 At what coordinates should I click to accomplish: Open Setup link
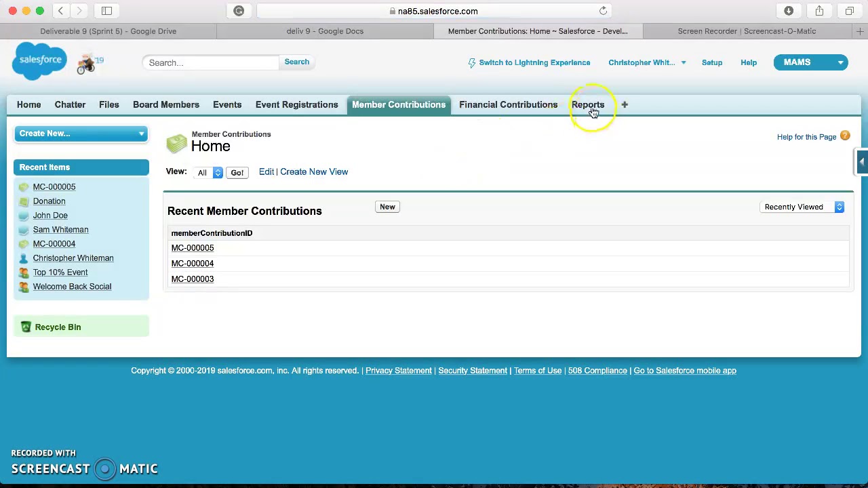pyautogui.click(x=712, y=62)
